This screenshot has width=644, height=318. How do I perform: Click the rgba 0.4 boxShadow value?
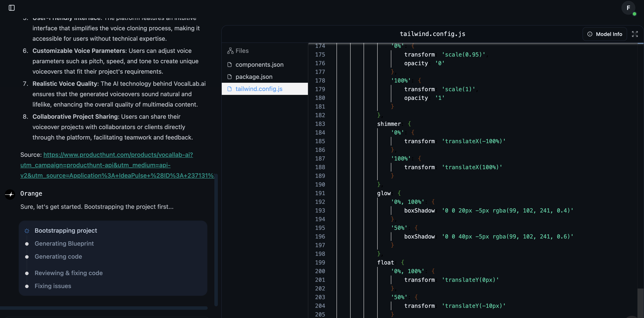point(507,211)
